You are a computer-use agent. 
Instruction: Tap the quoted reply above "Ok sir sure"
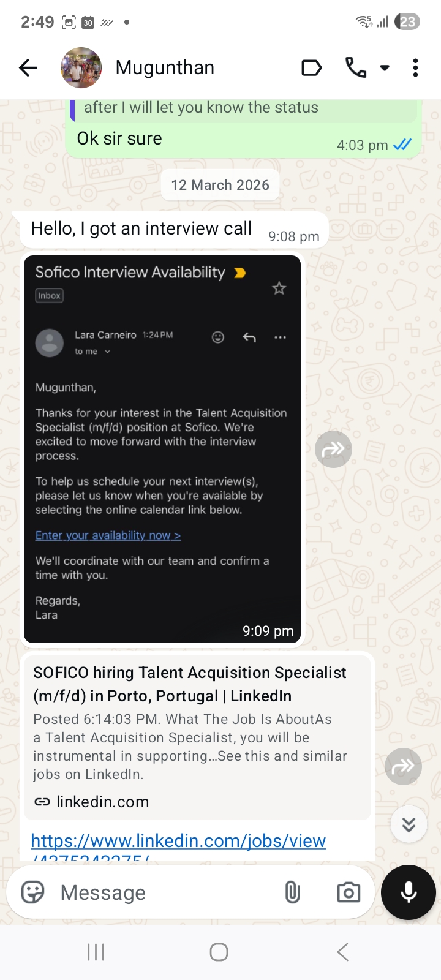tap(244, 109)
